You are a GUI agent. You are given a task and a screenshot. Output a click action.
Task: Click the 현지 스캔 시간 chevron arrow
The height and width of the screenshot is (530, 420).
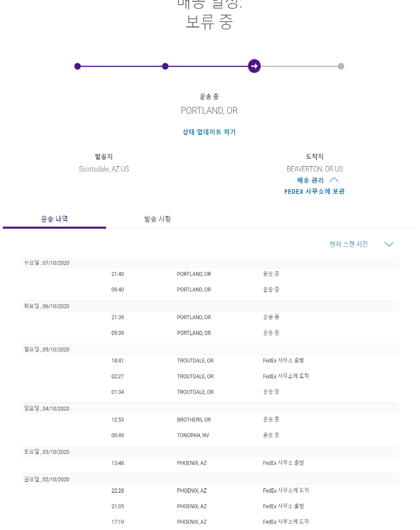[x=389, y=244]
